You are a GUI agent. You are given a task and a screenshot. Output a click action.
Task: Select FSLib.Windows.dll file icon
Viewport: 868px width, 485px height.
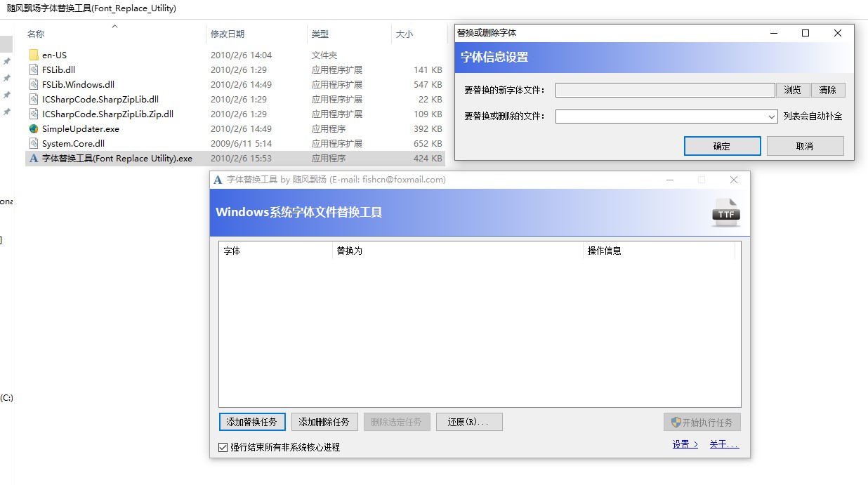tap(34, 84)
